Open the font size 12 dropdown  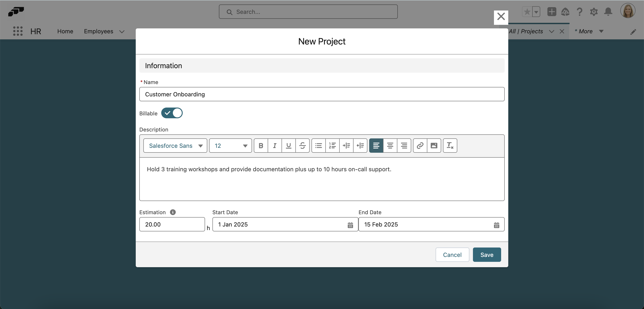point(230,146)
